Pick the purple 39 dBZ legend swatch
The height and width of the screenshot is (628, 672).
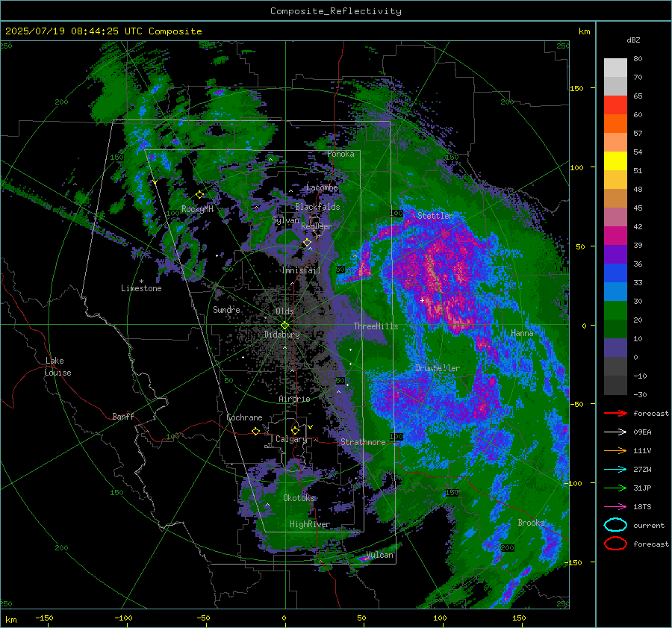(615, 254)
